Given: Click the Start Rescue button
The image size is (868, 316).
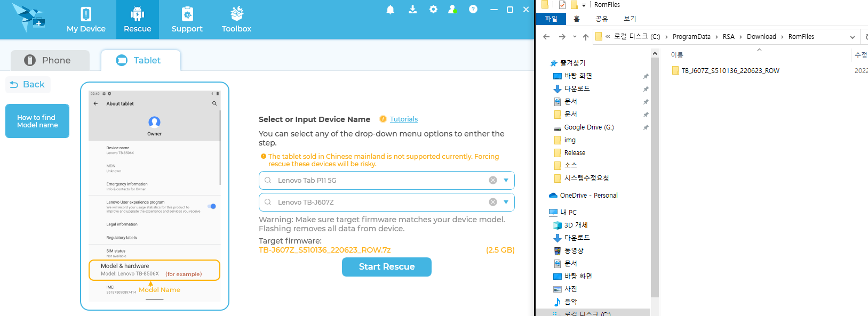Looking at the screenshot, I should pos(387,267).
